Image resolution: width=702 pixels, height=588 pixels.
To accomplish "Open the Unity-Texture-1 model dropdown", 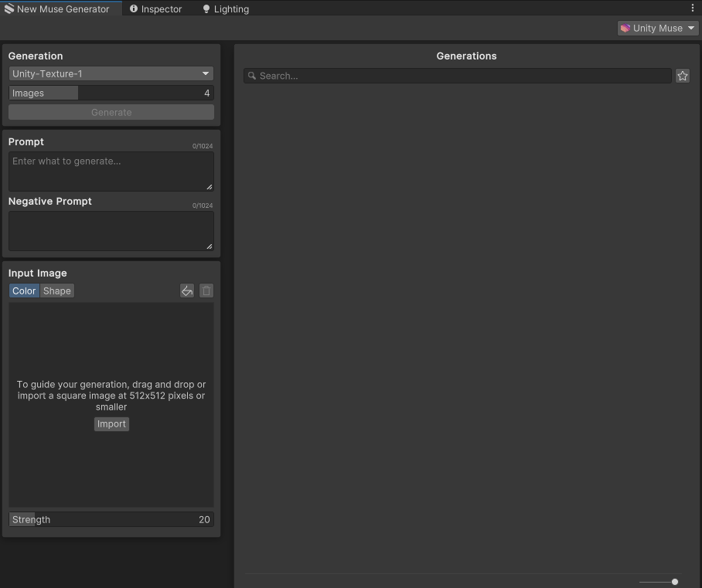I will click(111, 74).
